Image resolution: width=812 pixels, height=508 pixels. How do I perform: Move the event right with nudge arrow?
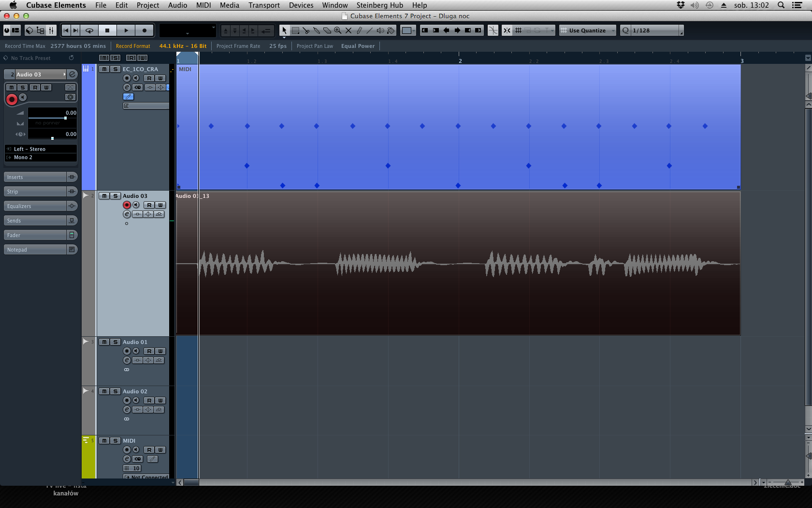coord(457,30)
